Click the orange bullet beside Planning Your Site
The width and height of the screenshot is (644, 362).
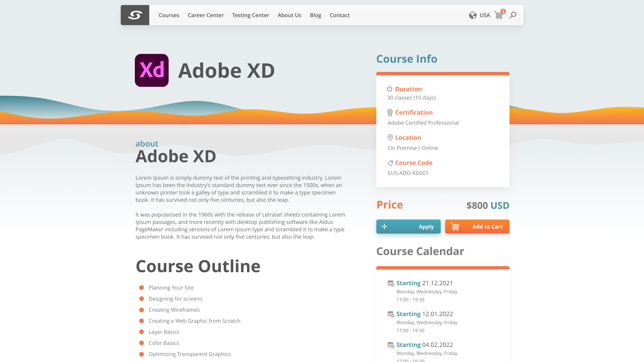click(x=142, y=288)
